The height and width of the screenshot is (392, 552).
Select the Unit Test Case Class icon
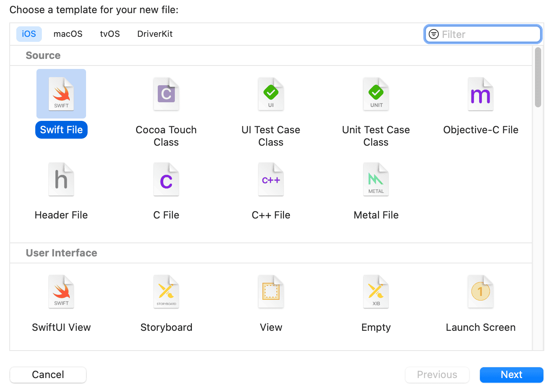(376, 94)
